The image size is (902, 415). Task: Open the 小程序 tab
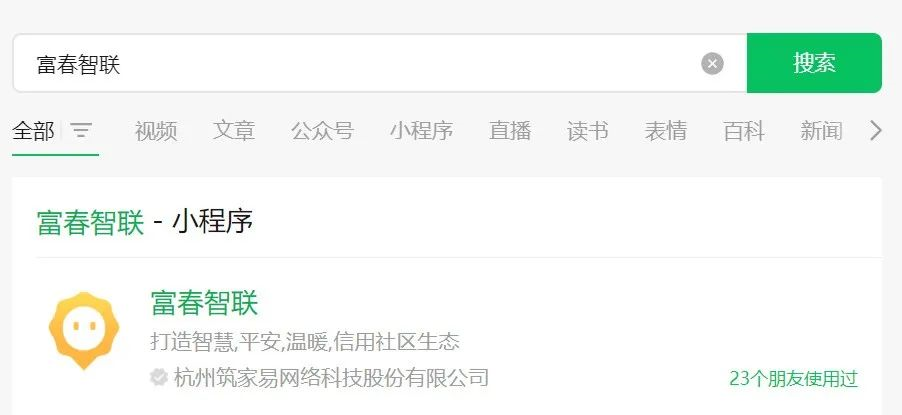422,131
